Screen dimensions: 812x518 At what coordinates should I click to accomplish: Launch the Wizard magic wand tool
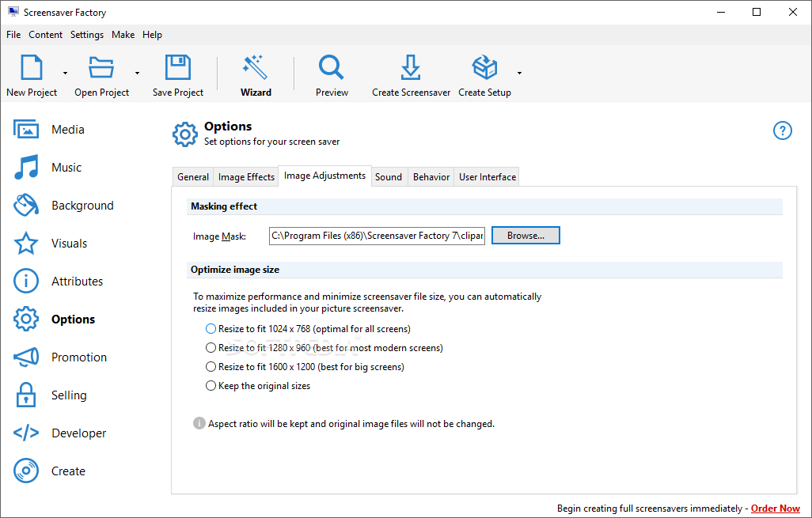pyautogui.click(x=256, y=67)
